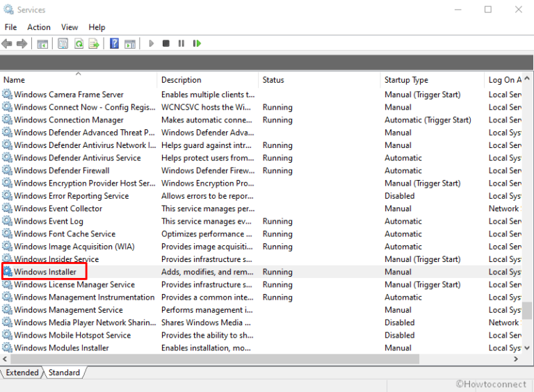Click the horizontal scrollbar right arrow
Screen dimensions: 534x392
516,359
